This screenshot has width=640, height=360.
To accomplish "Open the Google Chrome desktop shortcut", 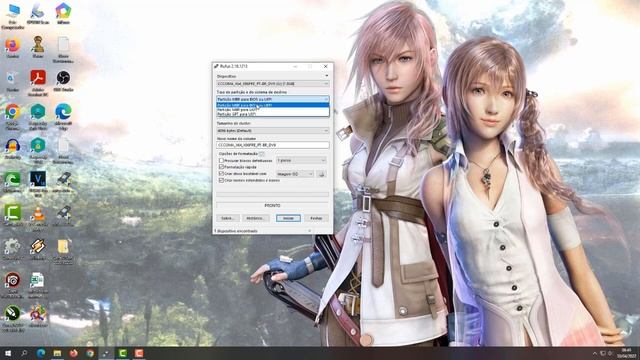I will pyautogui.click(x=13, y=116).
